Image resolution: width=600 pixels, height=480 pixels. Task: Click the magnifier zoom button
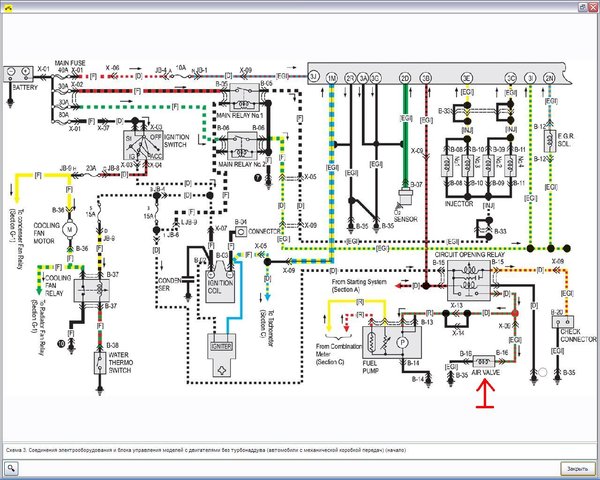(11, 468)
